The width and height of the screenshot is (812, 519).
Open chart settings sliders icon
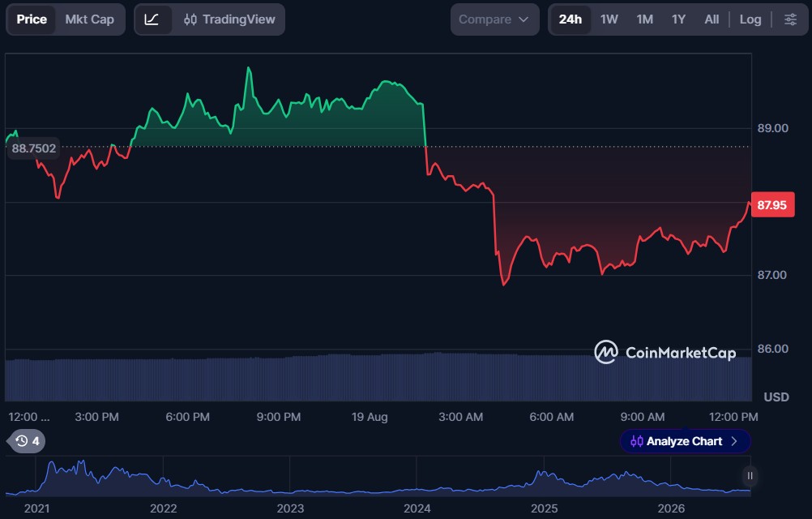790,19
